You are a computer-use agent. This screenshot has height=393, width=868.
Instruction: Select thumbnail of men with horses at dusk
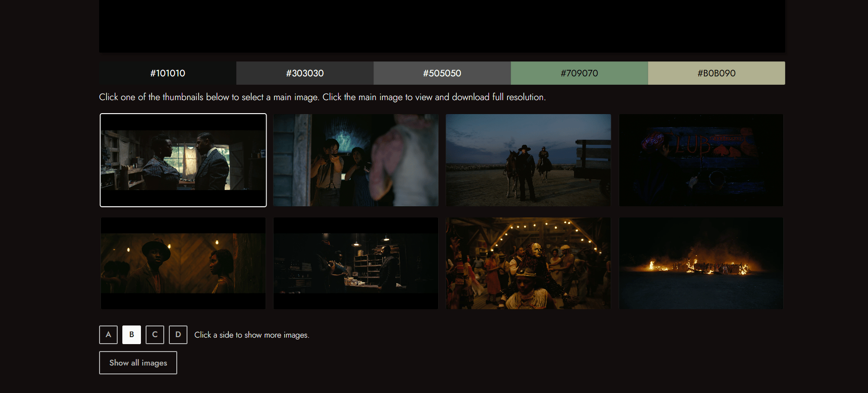tap(528, 160)
